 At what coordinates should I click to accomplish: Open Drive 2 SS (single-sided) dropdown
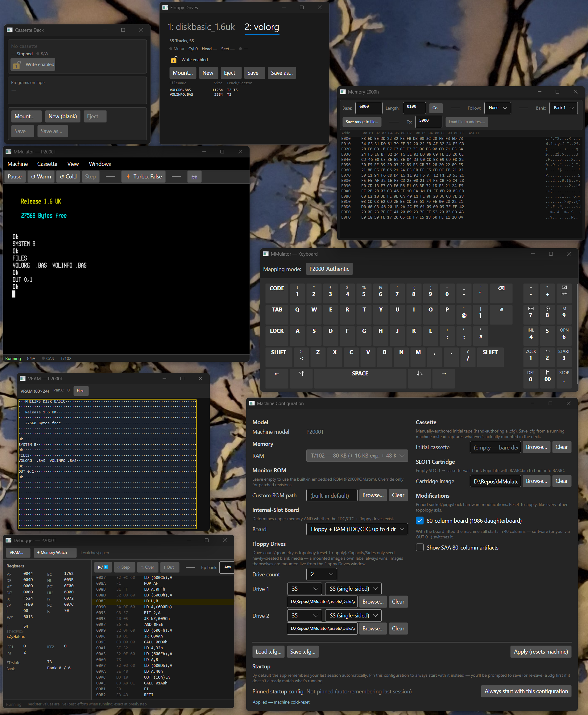353,616
